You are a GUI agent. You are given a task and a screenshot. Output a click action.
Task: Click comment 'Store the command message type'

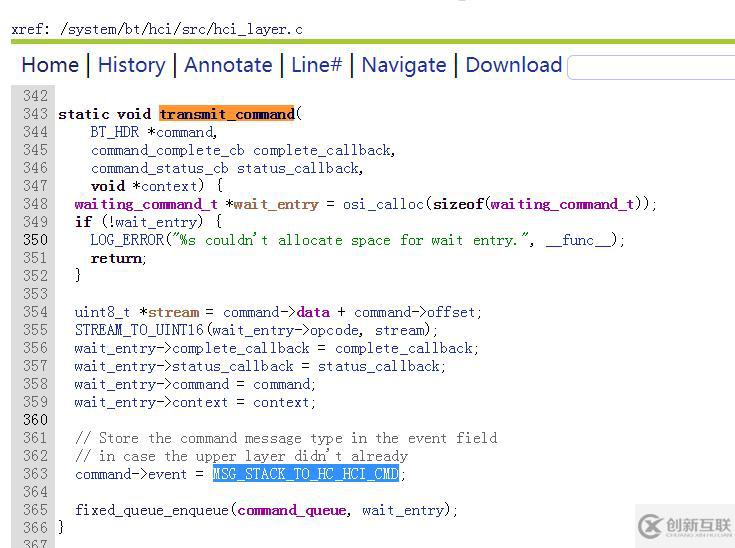(x=286, y=438)
